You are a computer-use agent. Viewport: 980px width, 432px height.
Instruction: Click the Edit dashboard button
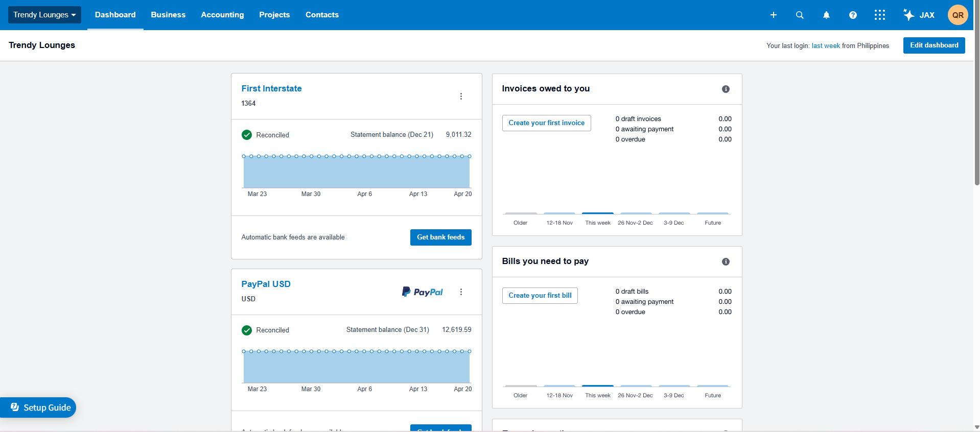(x=934, y=45)
